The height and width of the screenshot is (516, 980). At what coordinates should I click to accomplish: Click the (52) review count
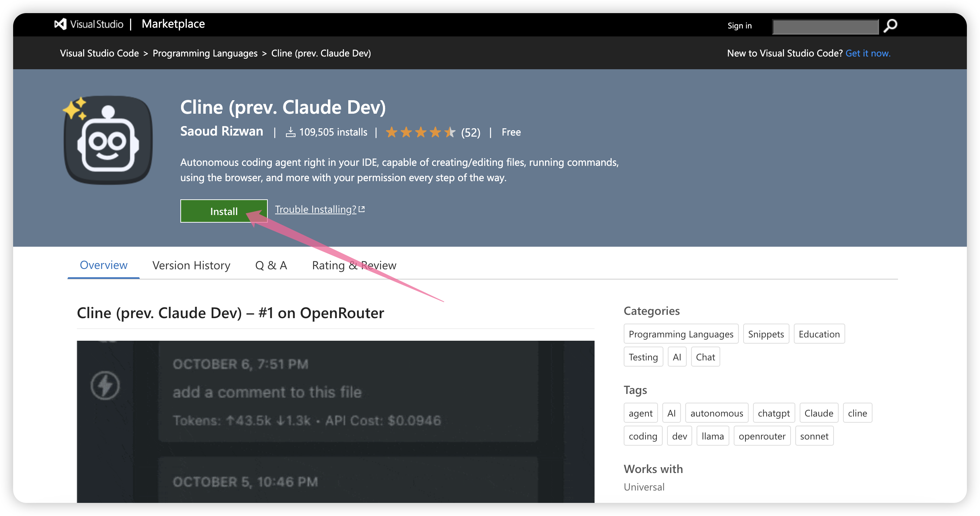[x=471, y=132]
